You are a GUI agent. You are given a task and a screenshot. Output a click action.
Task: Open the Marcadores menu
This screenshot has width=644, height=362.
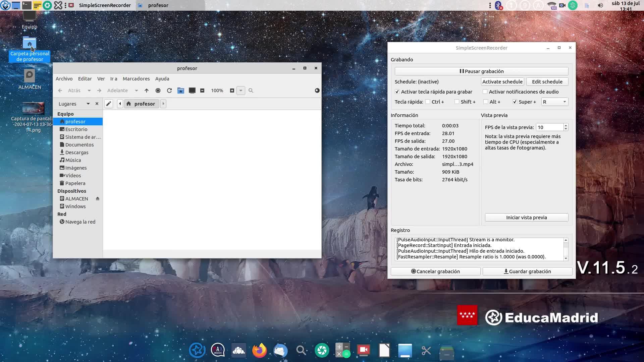pyautogui.click(x=136, y=79)
